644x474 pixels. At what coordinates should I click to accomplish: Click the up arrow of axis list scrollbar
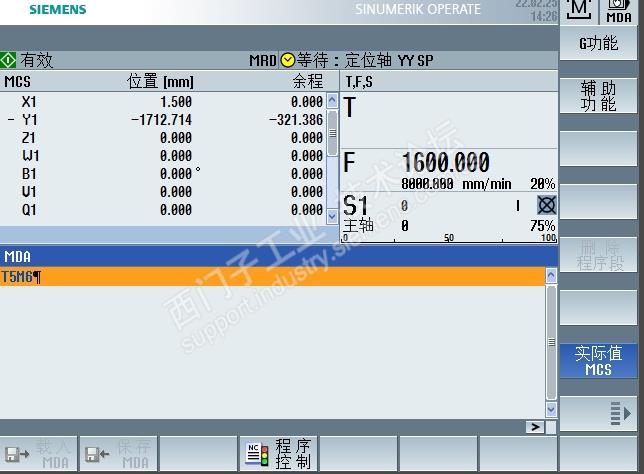point(332,100)
